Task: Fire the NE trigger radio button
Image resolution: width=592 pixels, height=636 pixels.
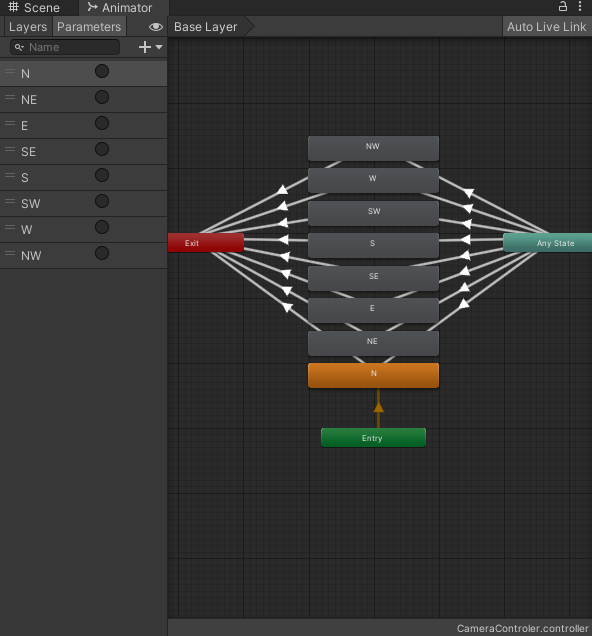Action: click(x=102, y=97)
